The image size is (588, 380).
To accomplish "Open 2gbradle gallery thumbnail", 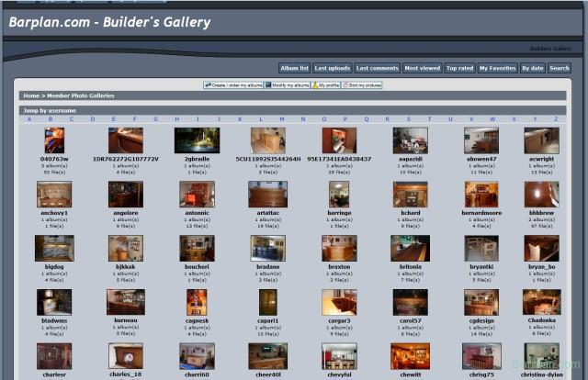I will pos(197,140).
